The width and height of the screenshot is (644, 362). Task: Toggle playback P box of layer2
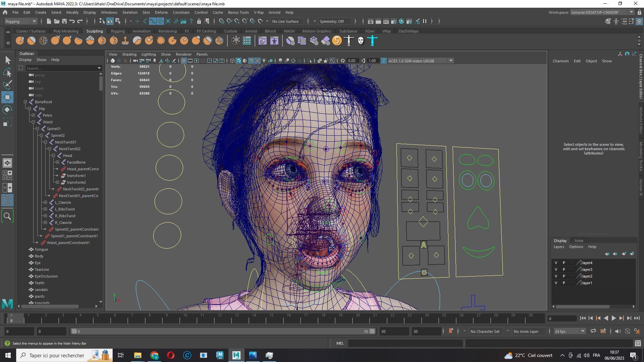click(563, 276)
